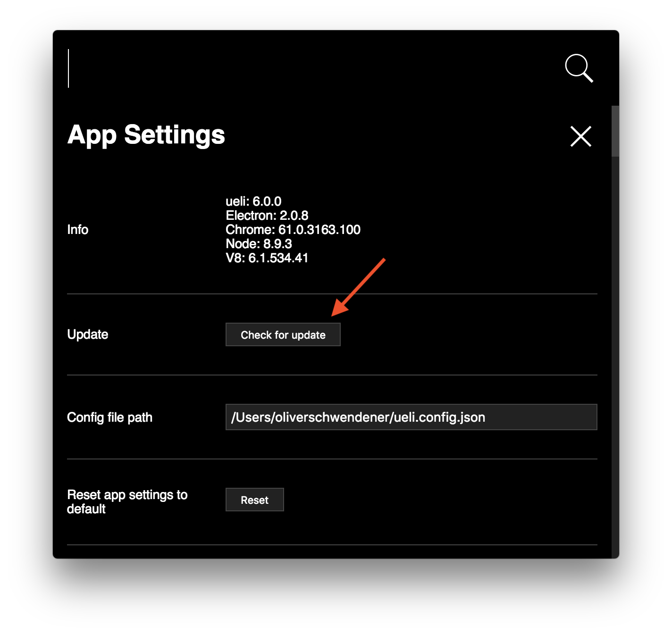Viewport: 672px width, 634px height.
Task: Click the Node: 8.9.3 text
Action: [x=259, y=244]
